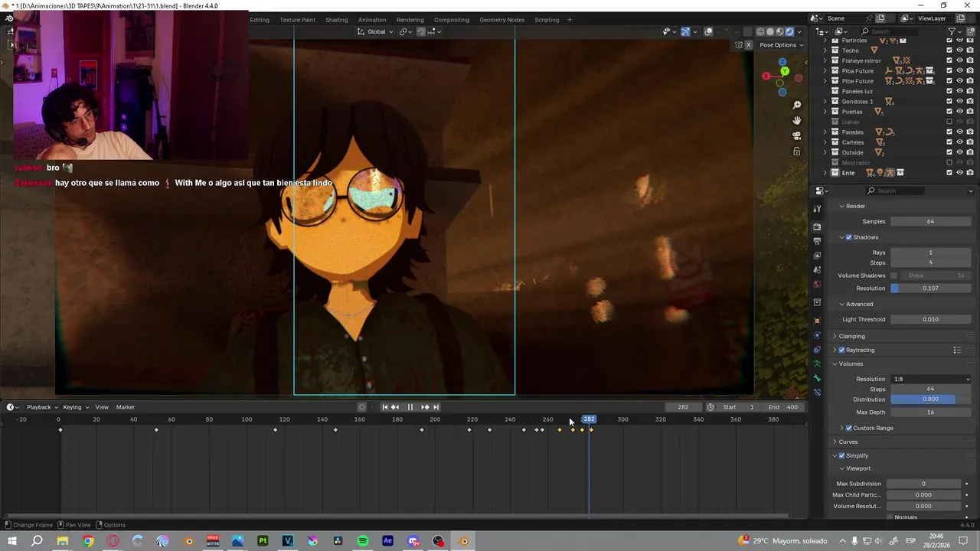Add a new collection in outliner

pos(970,31)
